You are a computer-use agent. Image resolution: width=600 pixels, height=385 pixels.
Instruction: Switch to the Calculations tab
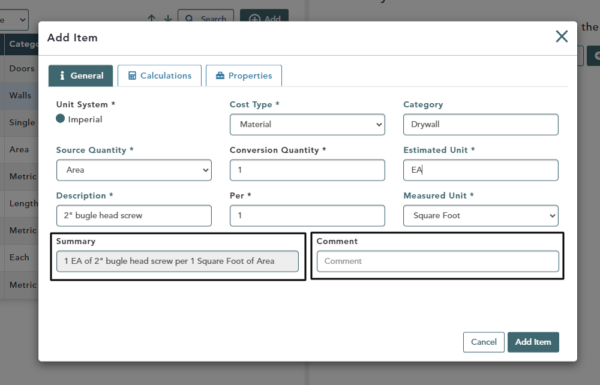click(160, 76)
